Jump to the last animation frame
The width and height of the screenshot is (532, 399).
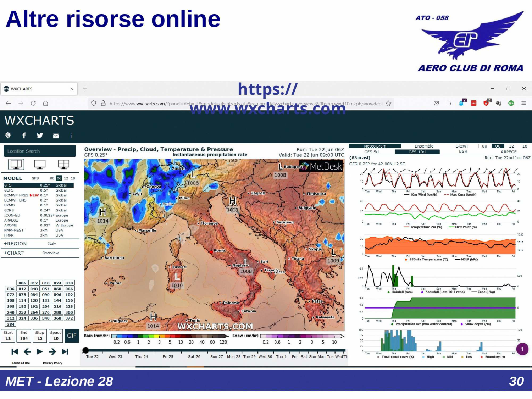point(65,351)
